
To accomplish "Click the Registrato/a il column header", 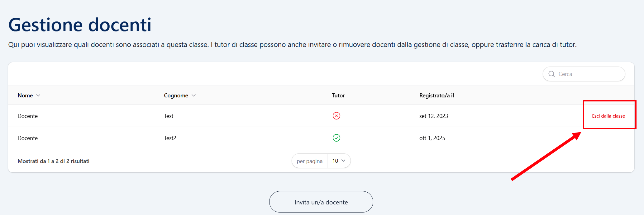I will pos(436,96).
